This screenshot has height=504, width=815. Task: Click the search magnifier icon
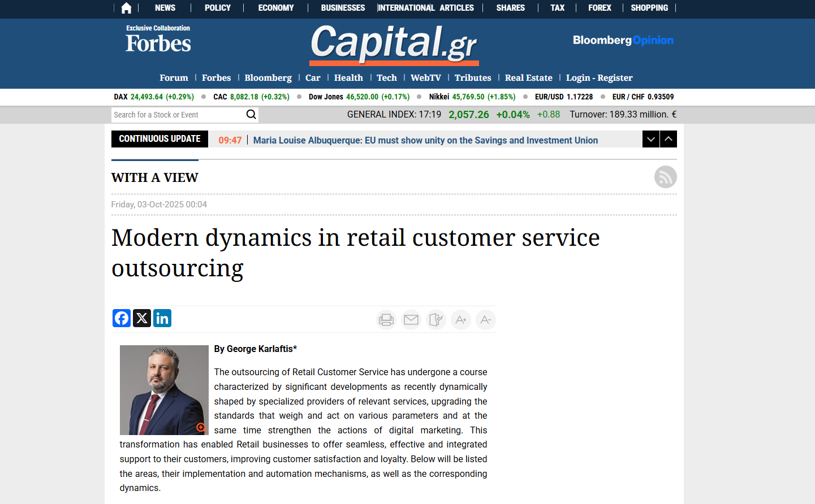[x=251, y=115]
